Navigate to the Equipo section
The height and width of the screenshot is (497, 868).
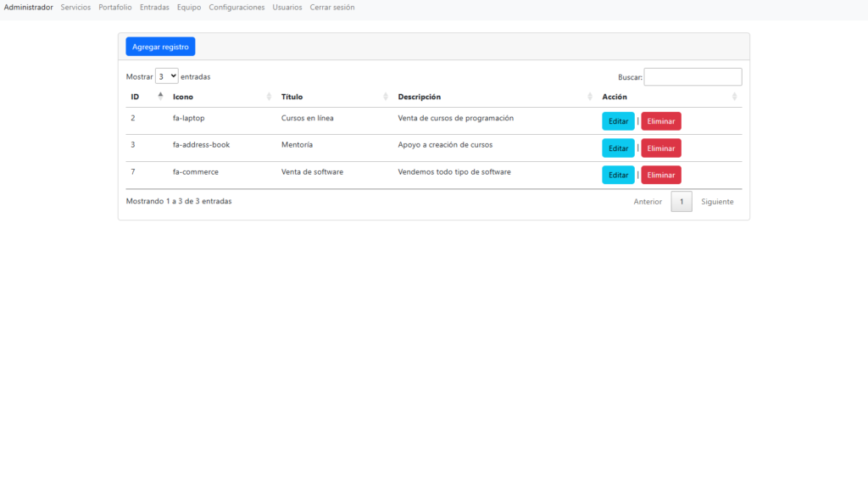pyautogui.click(x=189, y=8)
